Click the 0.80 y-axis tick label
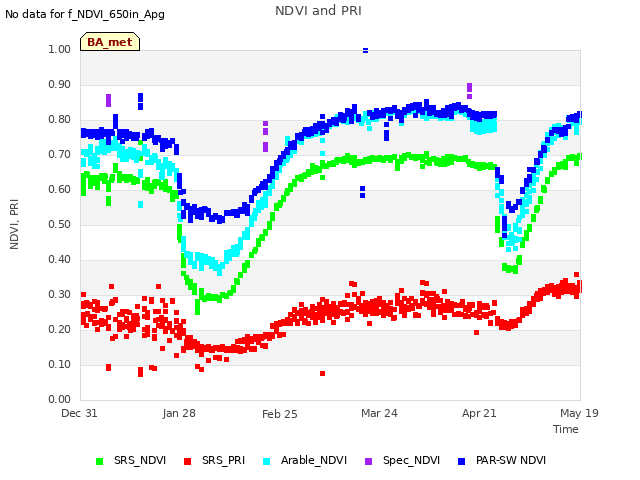This screenshot has width=640, height=480. click(x=60, y=120)
